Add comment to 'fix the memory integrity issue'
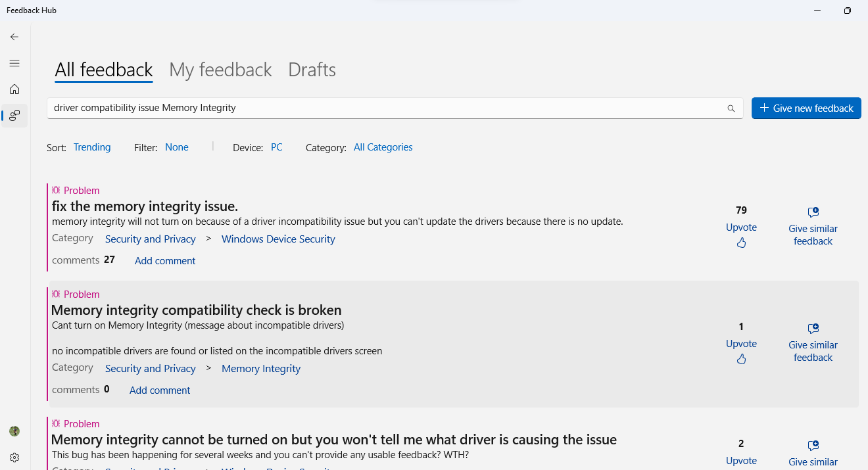 tap(165, 261)
